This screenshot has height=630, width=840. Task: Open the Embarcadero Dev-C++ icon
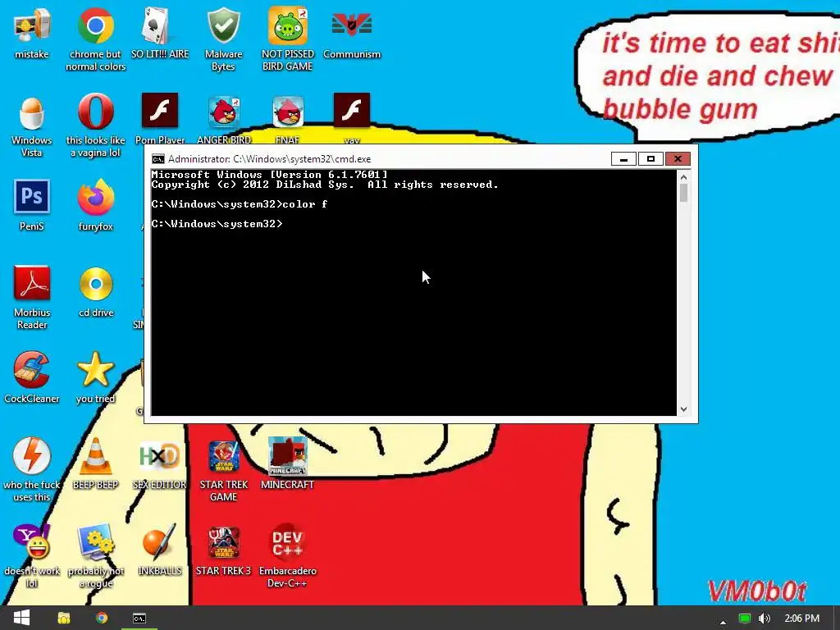(288, 542)
